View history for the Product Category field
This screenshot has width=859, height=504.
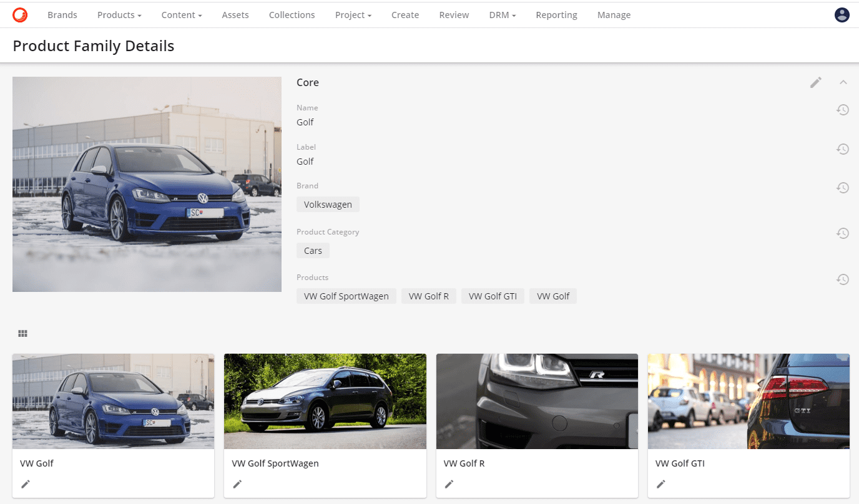click(843, 233)
